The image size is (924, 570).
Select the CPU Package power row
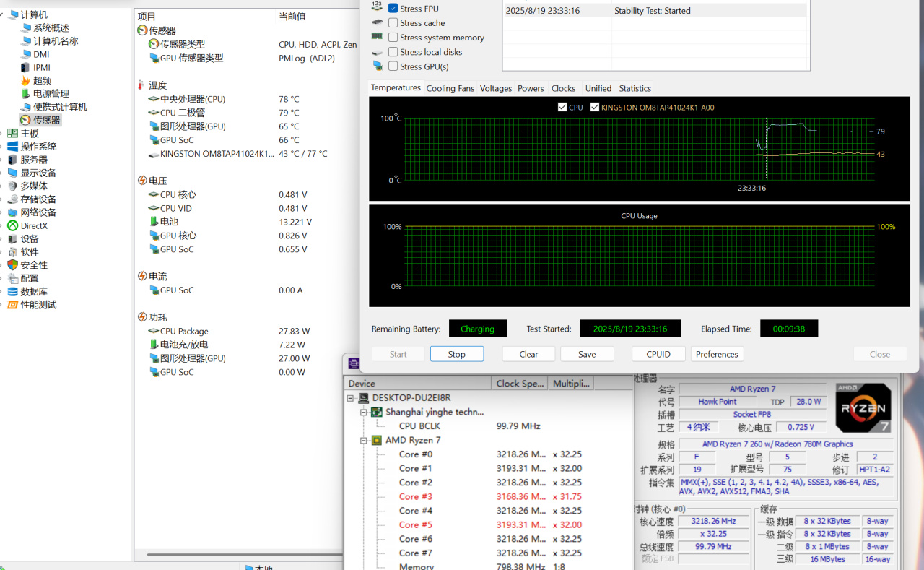[245, 331]
